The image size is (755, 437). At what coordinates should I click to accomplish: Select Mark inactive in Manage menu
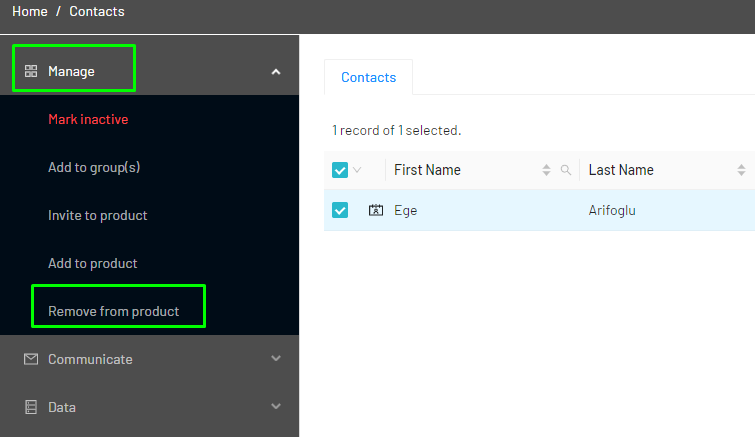(x=88, y=119)
